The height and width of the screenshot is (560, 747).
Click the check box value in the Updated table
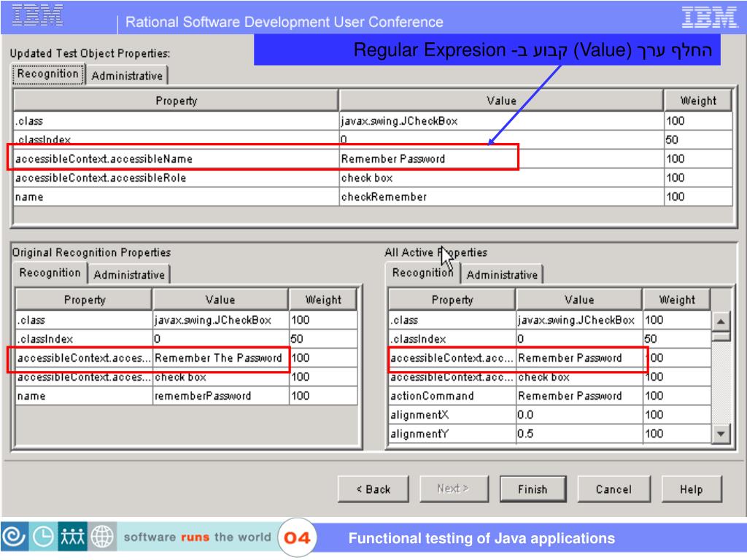tap(501, 178)
